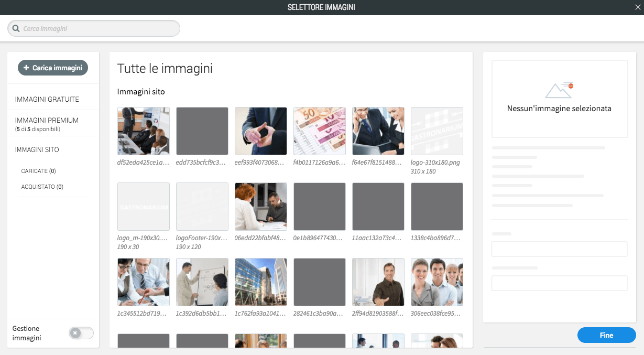Image resolution: width=644 pixels, height=355 pixels.
Task: Choose the logoFooter-190x thumbnail
Action: pos(202,207)
